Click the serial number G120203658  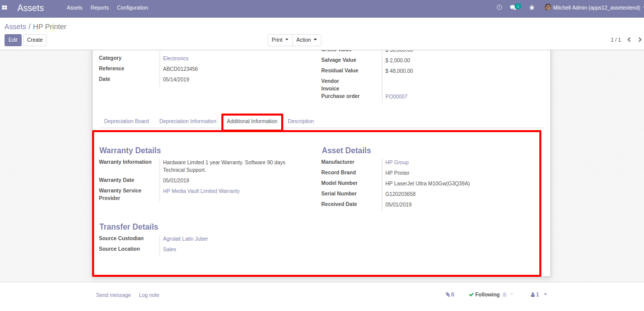[400, 194]
